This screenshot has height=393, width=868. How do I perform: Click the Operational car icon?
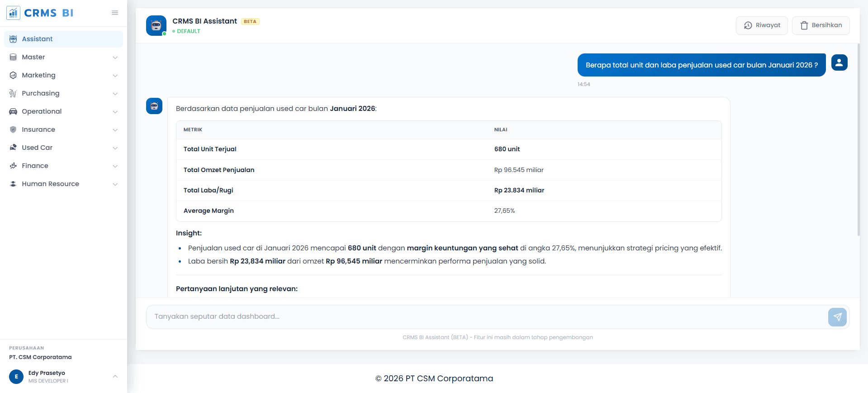[13, 111]
